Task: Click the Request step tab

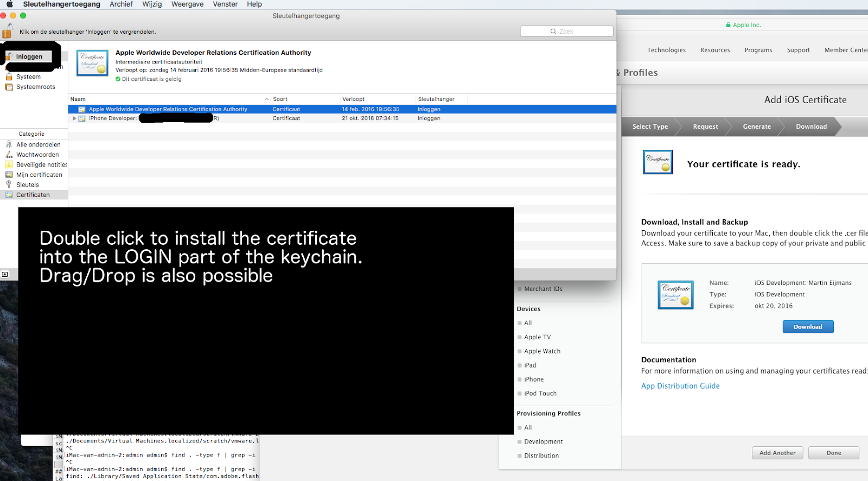Action: (x=705, y=126)
